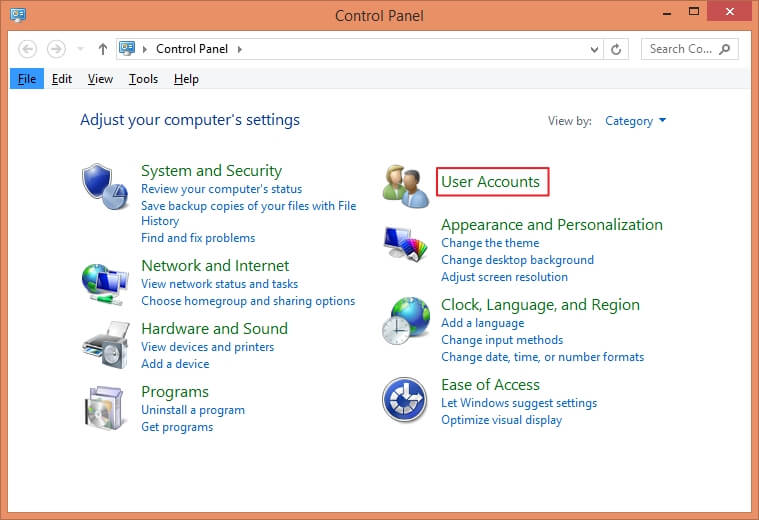
Task: Open the Ease of Access icon
Action: (x=405, y=401)
